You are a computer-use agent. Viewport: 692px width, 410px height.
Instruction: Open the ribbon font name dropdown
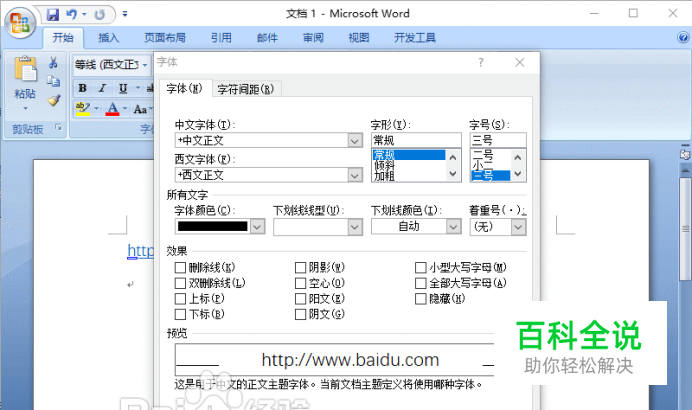(145, 65)
